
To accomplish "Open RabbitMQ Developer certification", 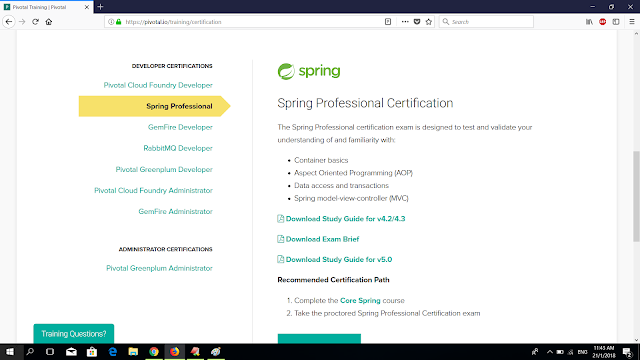I will point(178,148).
